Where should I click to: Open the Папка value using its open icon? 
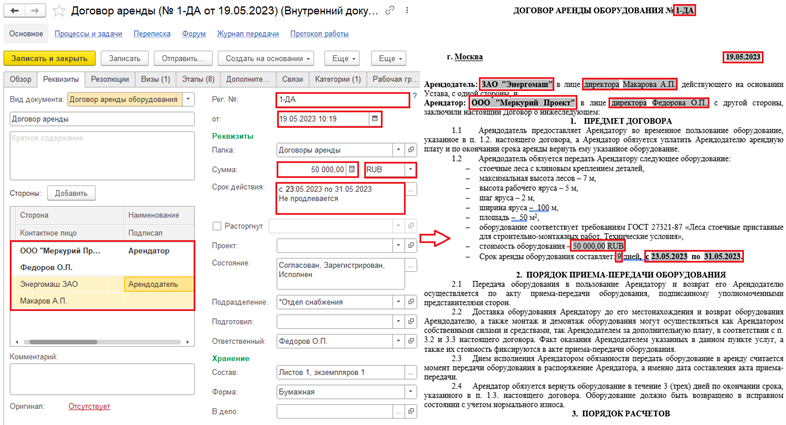coord(411,150)
